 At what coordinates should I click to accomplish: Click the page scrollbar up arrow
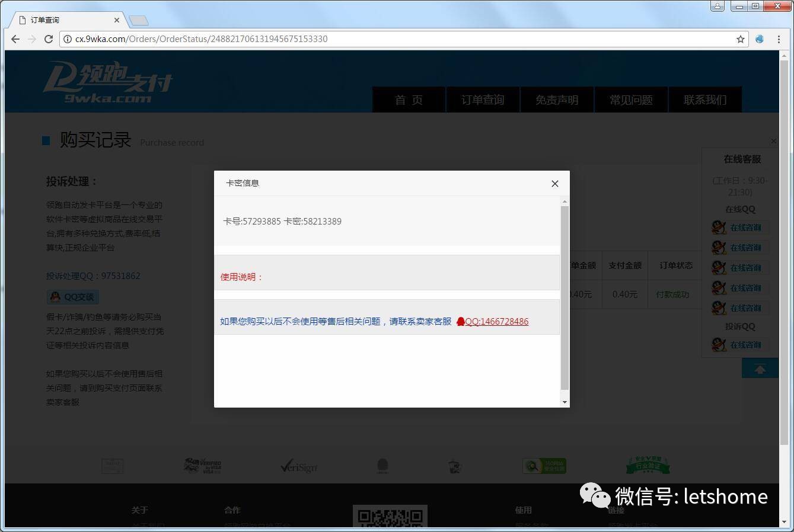[x=785, y=56]
